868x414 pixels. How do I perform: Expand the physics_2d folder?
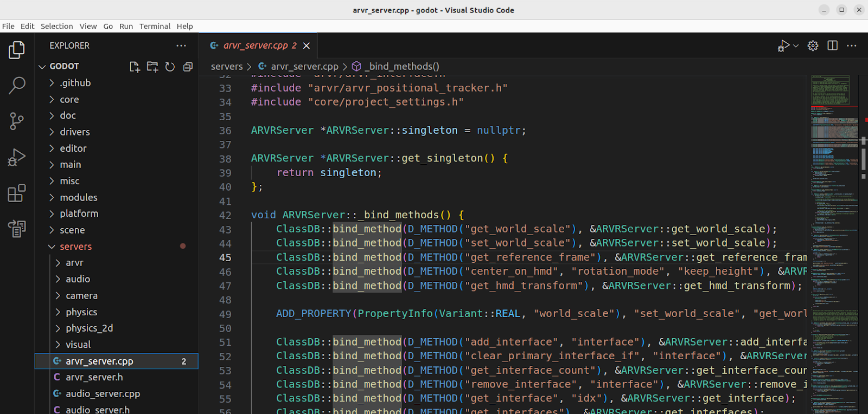coord(89,328)
